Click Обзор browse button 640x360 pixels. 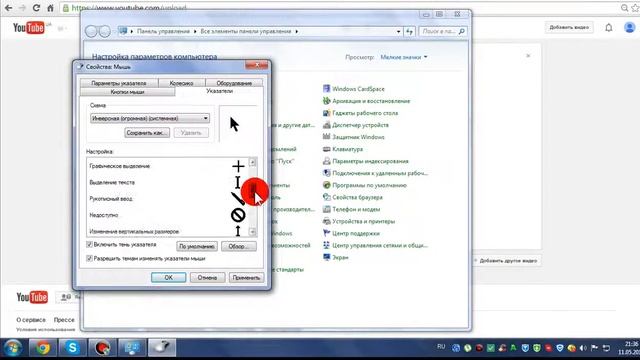(x=239, y=247)
